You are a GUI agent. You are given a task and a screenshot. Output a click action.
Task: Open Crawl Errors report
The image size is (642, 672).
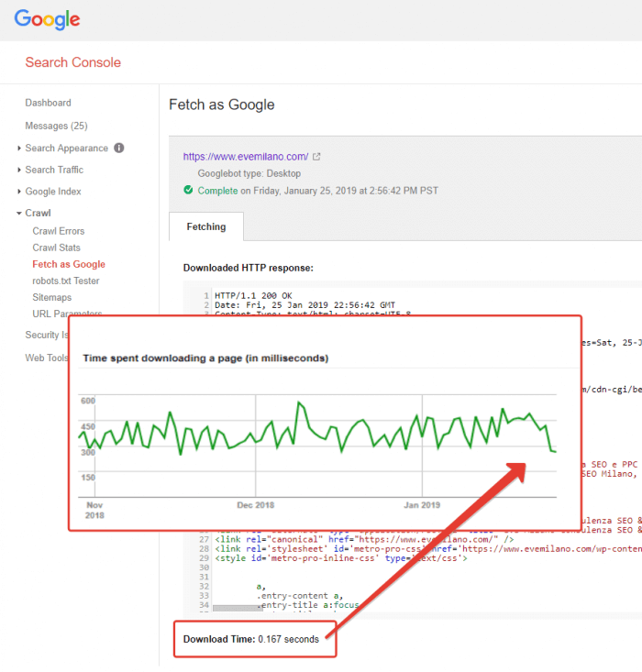(58, 231)
